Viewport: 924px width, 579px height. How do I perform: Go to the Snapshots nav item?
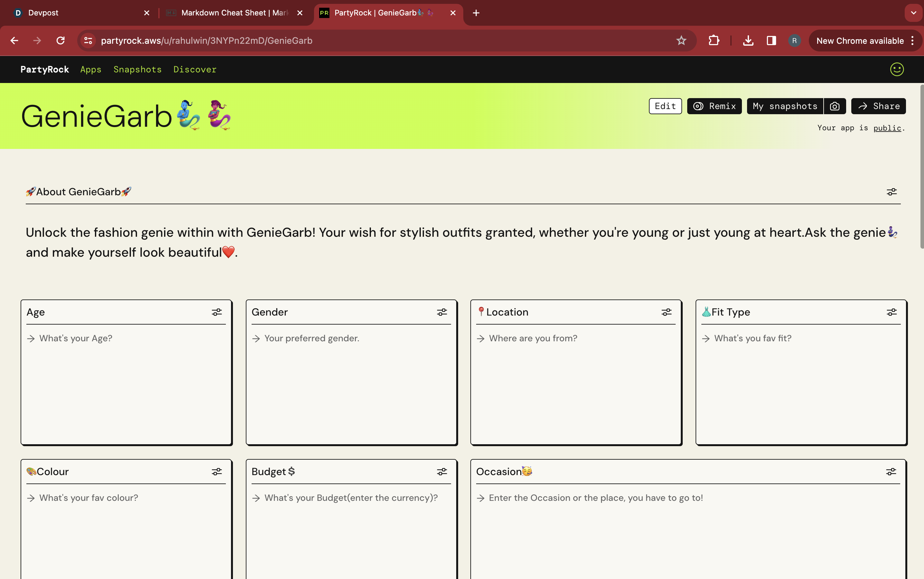pyautogui.click(x=137, y=69)
